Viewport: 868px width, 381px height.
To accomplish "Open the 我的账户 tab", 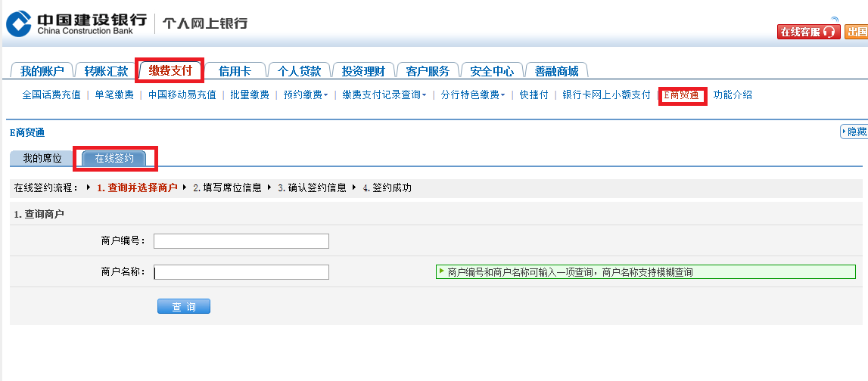I will [42, 71].
